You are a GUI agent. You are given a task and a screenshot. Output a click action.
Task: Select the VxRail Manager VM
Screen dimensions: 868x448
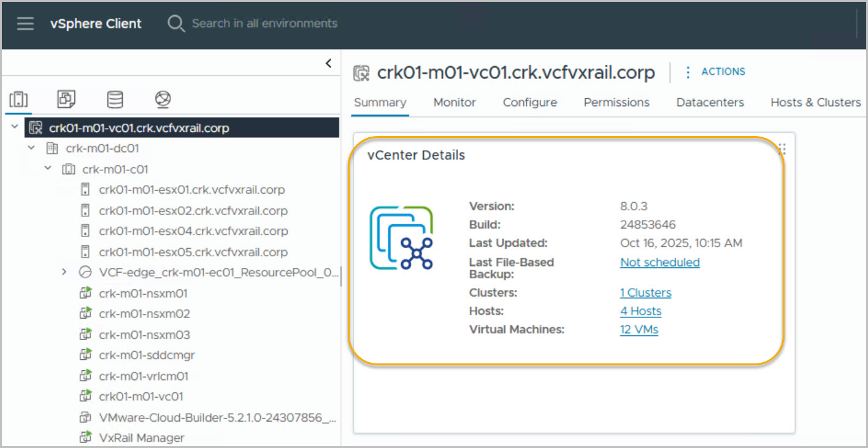click(x=142, y=438)
